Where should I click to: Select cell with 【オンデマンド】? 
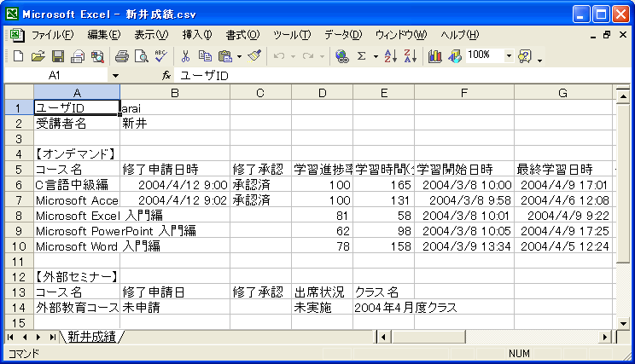pos(77,154)
